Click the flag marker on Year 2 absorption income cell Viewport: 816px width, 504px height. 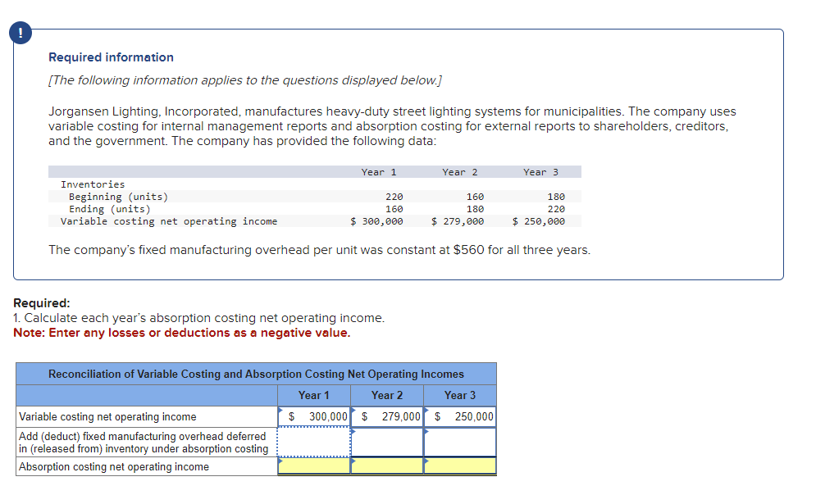[x=353, y=461]
